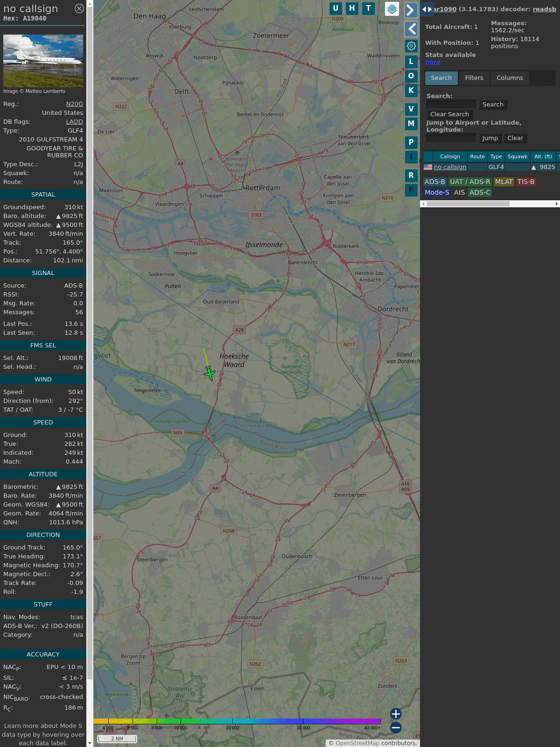The height and width of the screenshot is (747, 560).
Task: Close the selected aircraft info panel
Action: point(79,8)
